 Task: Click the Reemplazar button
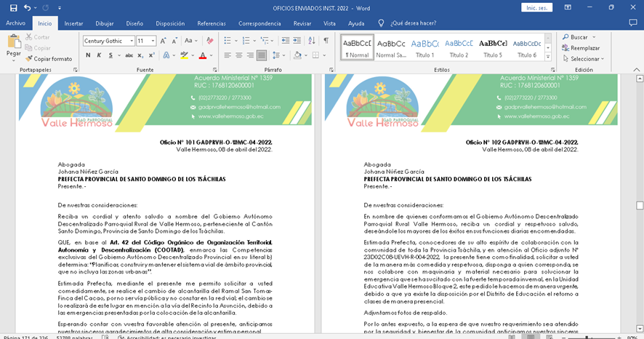click(580, 48)
